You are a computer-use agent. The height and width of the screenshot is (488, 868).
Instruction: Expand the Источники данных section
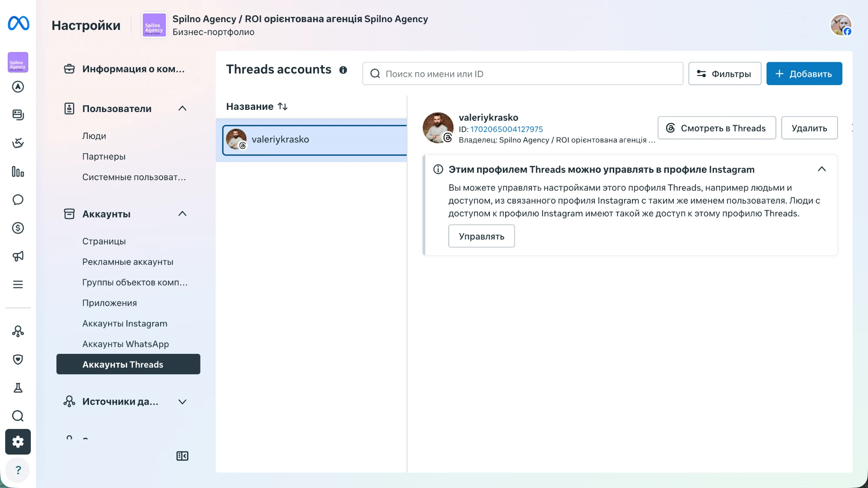pos(182,402)
